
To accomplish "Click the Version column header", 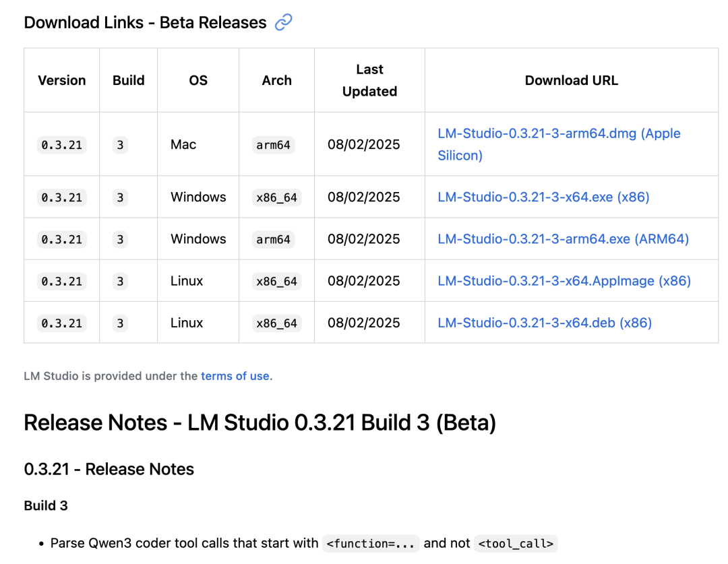I will tap(62, 80).
